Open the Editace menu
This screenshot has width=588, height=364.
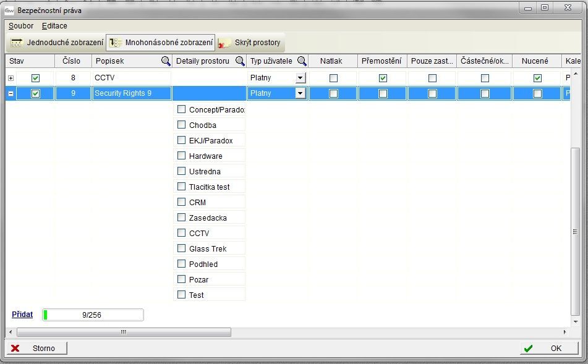pos(54,26)
